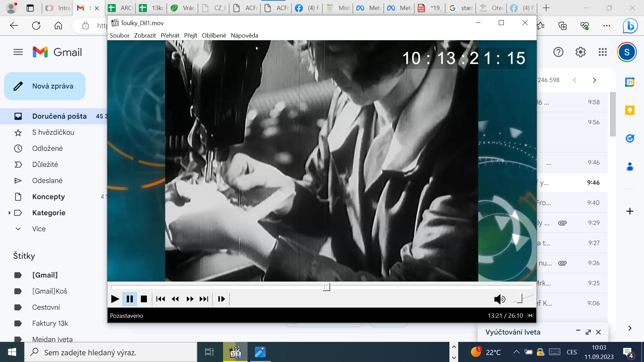Open the Oblíbené menu
The height and width of the screenshot is (362, 644).
(214, 36)
